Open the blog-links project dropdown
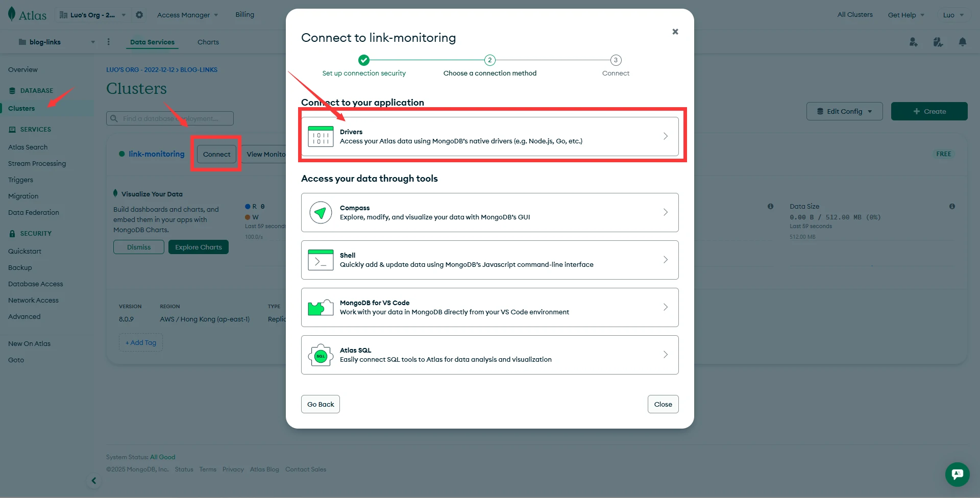Image resolution: width=980 pixels, height=498 pixels. pyautogui.click(x=56, y=42)
